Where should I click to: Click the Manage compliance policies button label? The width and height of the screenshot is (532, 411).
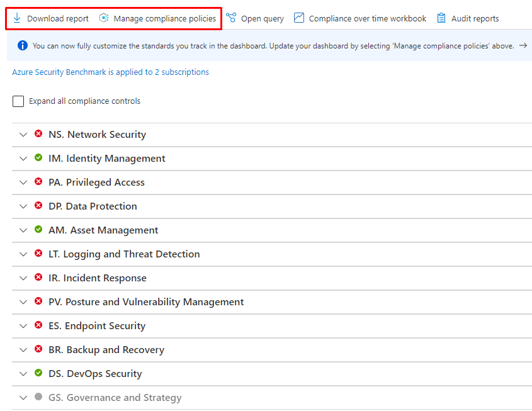coord(164,19)
